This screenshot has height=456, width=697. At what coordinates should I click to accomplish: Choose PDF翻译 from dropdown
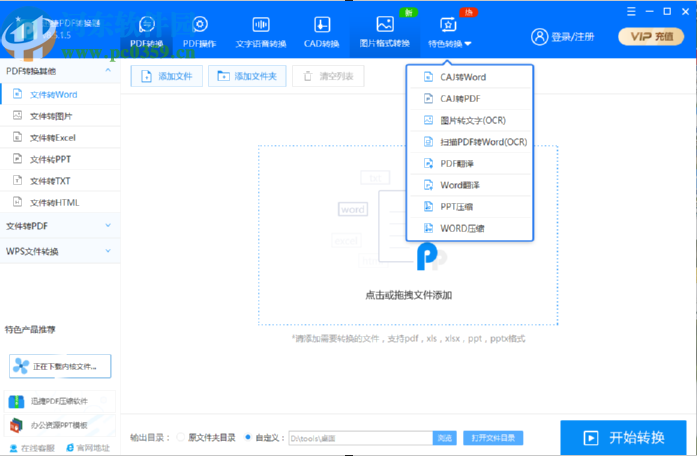click(x=470, y=164)
